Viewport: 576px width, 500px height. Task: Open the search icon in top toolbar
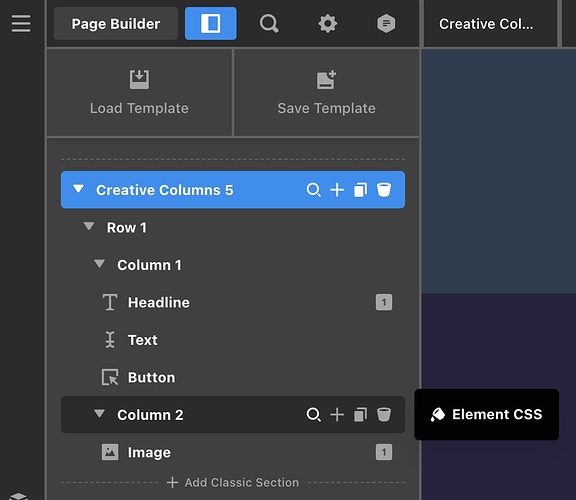[x=269, y=24]
